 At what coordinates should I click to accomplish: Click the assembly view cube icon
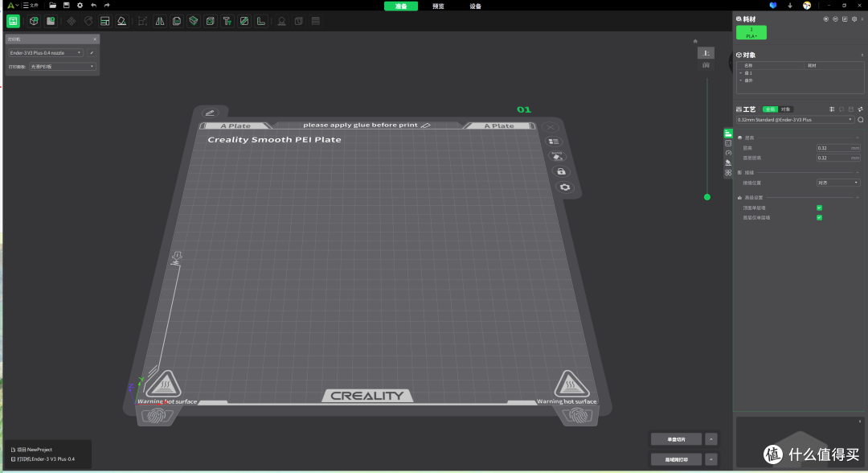[x=298, y=21]
